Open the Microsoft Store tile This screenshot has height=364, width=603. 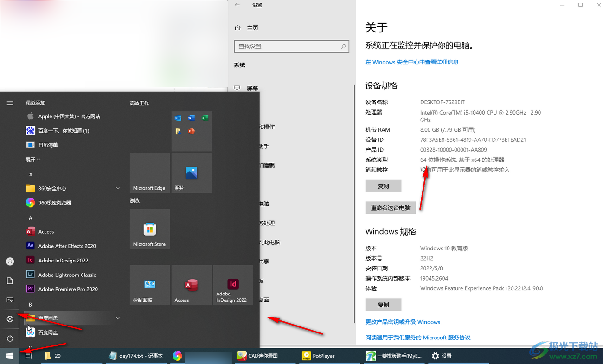click(150, 229)
